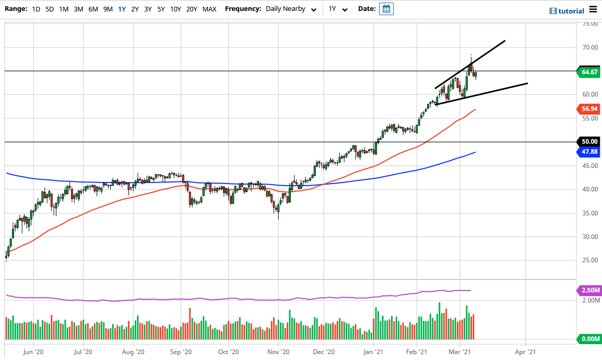Open the tutorial link
This screenshot has height=364, width=602.
[x=572, y=10]
